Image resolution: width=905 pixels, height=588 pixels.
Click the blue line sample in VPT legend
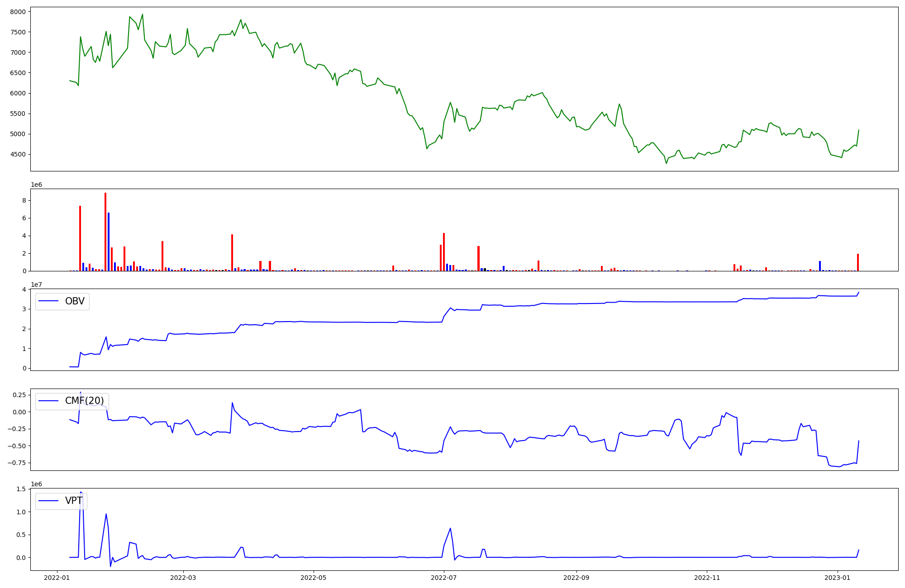click(49, 501)
